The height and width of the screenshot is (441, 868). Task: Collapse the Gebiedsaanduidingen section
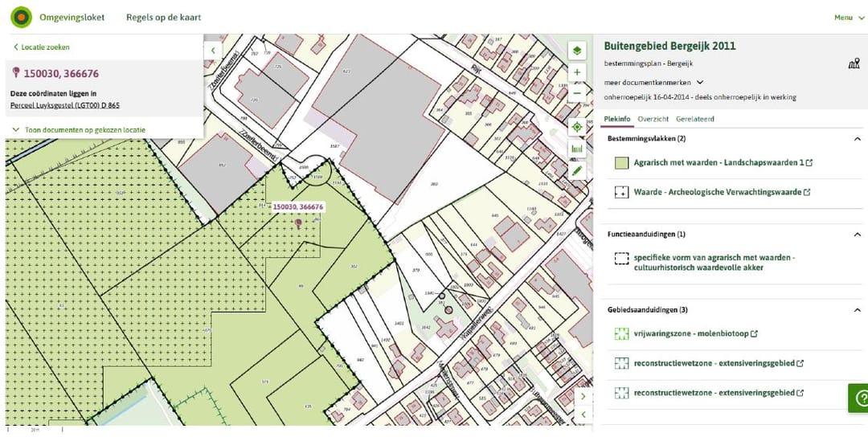[857, 310]
